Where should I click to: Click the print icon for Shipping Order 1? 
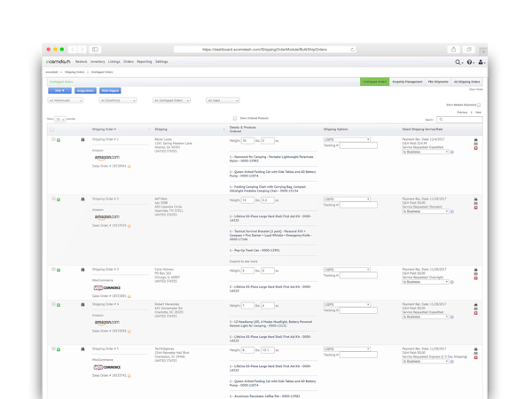475,139
